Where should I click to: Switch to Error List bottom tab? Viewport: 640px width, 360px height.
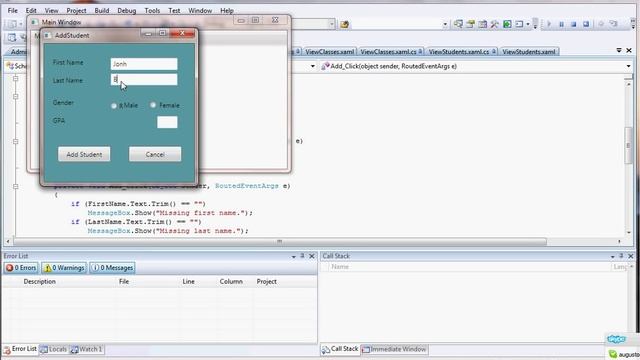[20, 349]
